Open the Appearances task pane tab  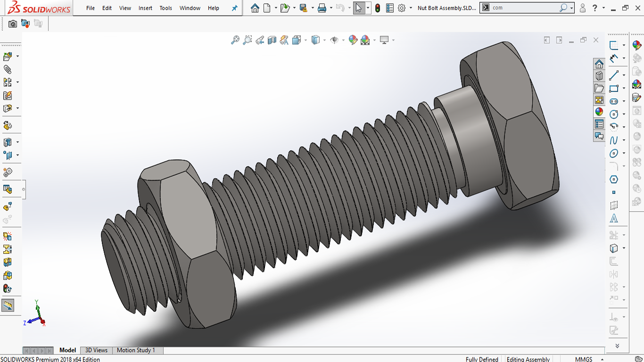tap(599, 112)
